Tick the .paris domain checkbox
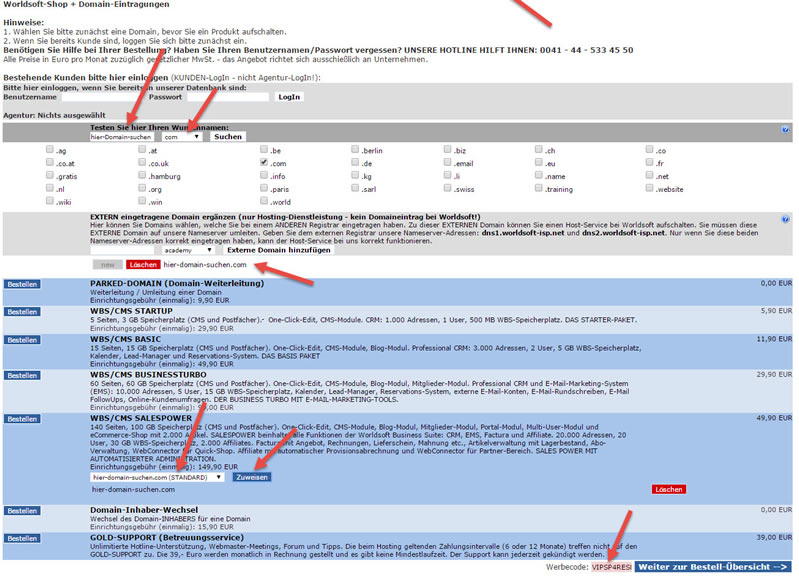This screenshot has width=799, height=576. pyautogui.click(x=264, y=188)
